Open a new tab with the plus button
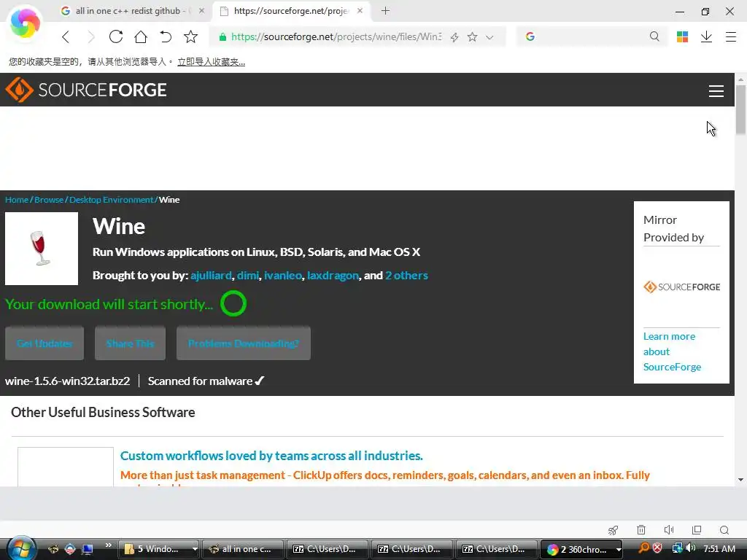Screen dimensions: 747x560 pyautogui.click(x=385, y=10)
